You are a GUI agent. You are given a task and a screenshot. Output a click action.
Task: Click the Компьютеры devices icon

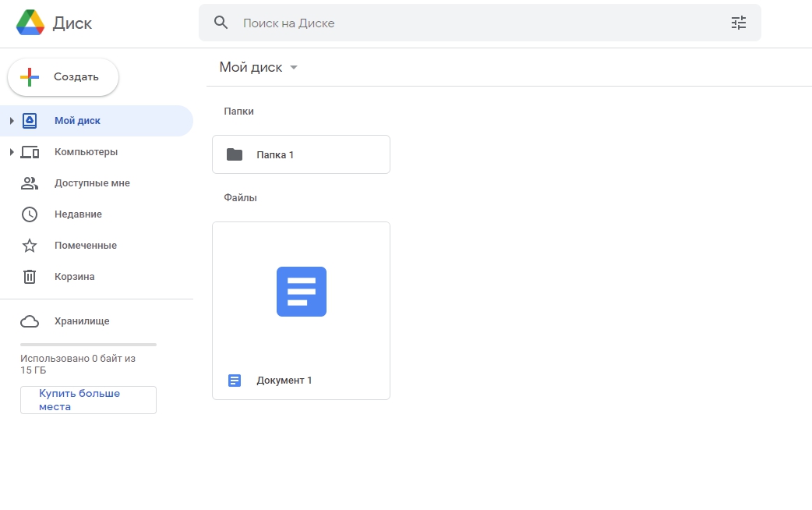30,152
